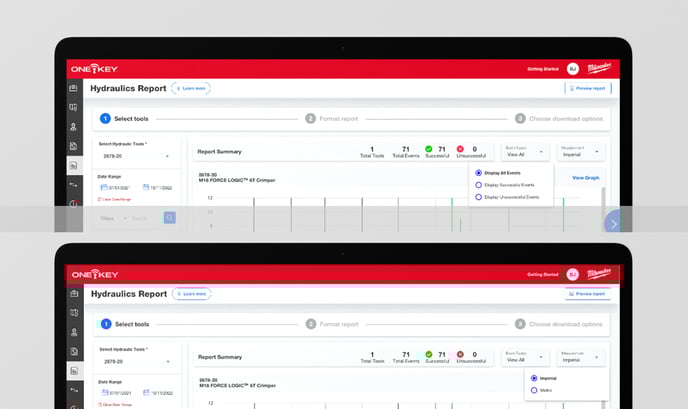This screenshot has width=688, height=409.
Task: Click the Milwaukee logo in the top screen header
Action: pyautogui.click(x=599, y=68)
